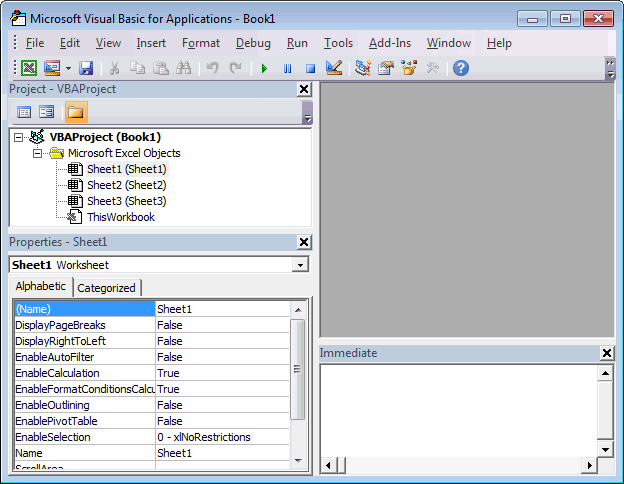Select ThisWorkbook in project tree

pos(121,217)
